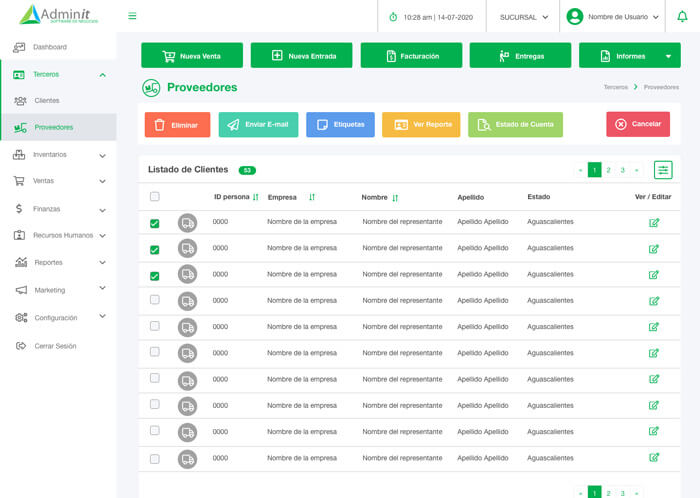Click edit icon in last table row

tap(654, 457)
